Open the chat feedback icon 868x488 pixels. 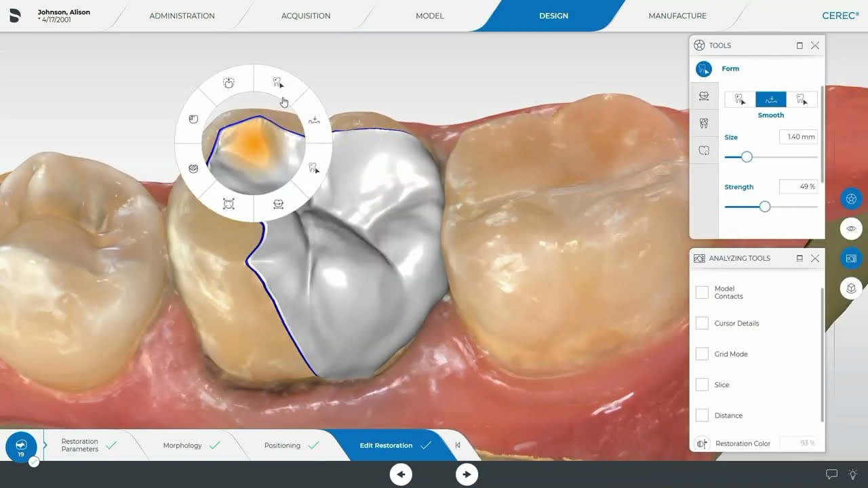(x=831, y=474)
